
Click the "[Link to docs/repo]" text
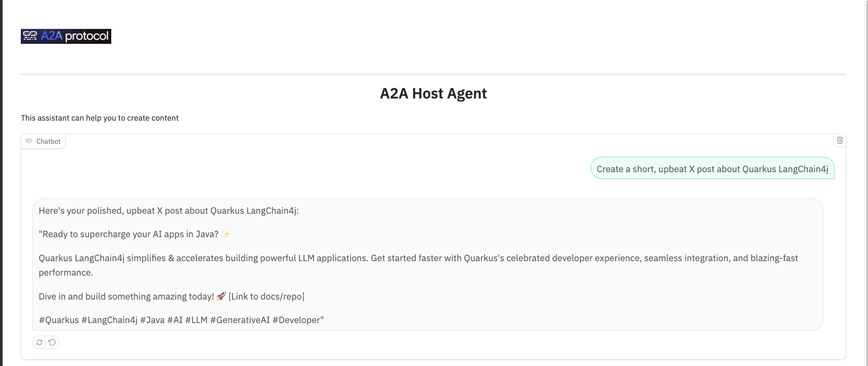[266, 296]
